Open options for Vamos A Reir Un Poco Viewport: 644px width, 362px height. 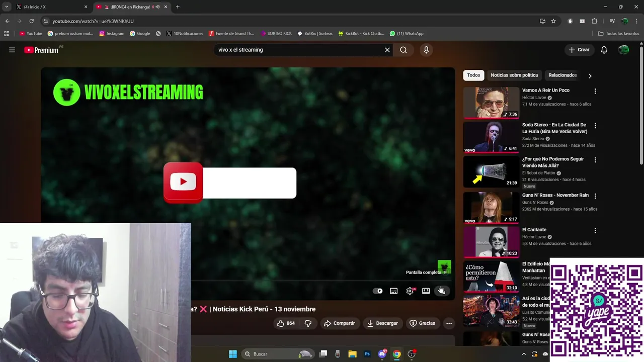click(x=595, y=92)
